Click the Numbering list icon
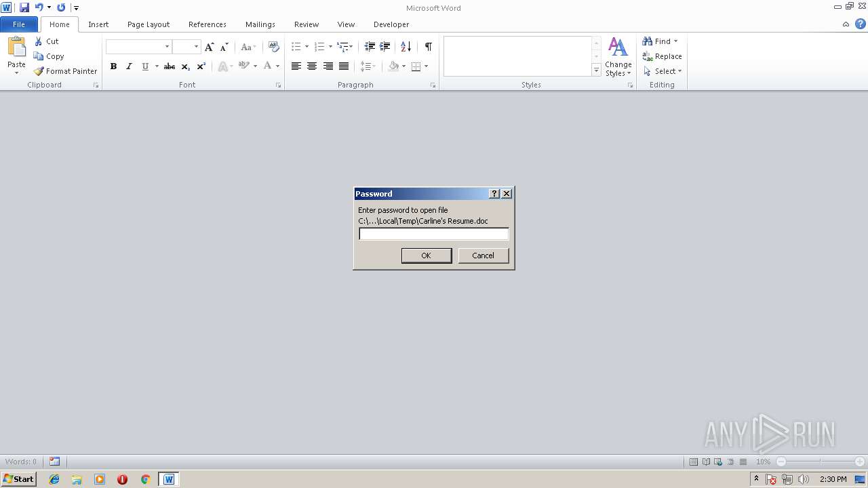Screen dimensions: 868x488 tap(320, 47)
